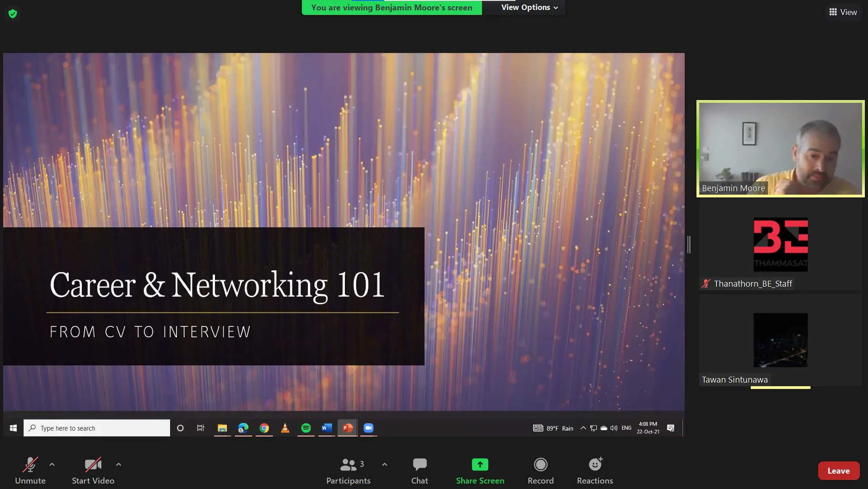Leave the meeting
The image size is (868, 489).
tap(838, 471)
